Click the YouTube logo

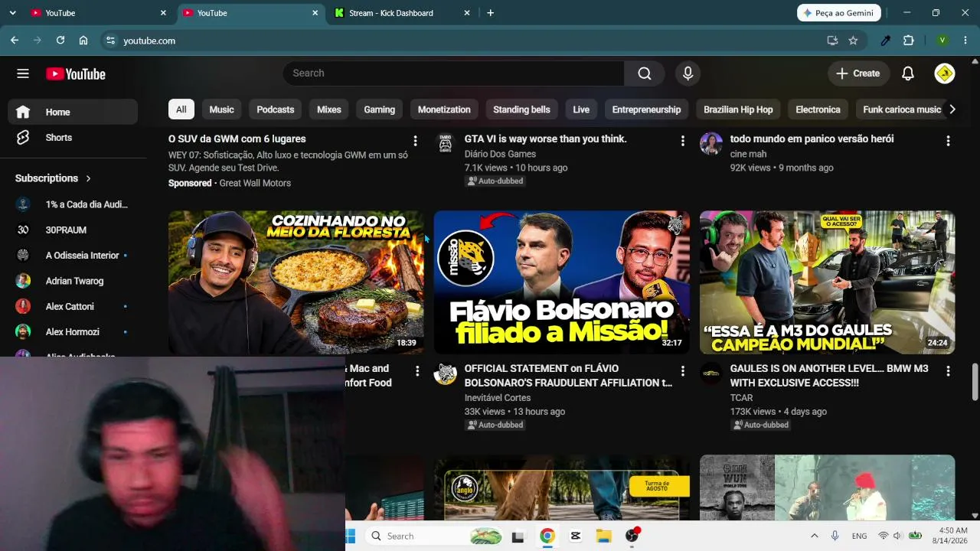click(76, 73)
